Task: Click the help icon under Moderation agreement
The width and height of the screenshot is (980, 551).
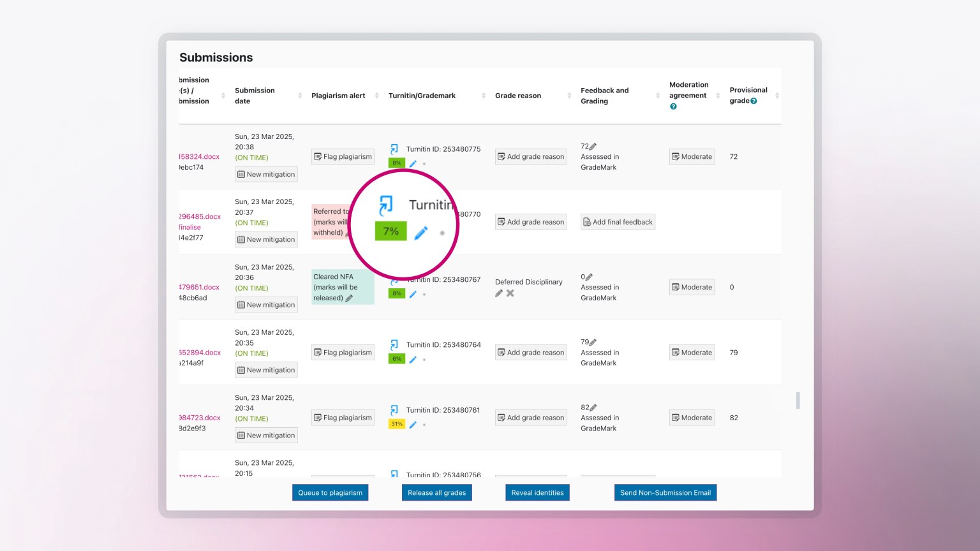Action: (673, 107)
